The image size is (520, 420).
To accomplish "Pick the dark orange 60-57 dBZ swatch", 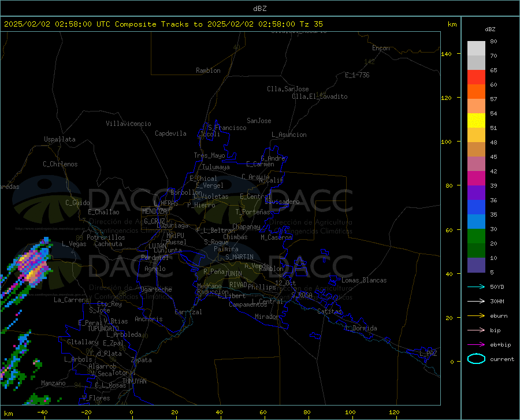I will tap(476, 92).
